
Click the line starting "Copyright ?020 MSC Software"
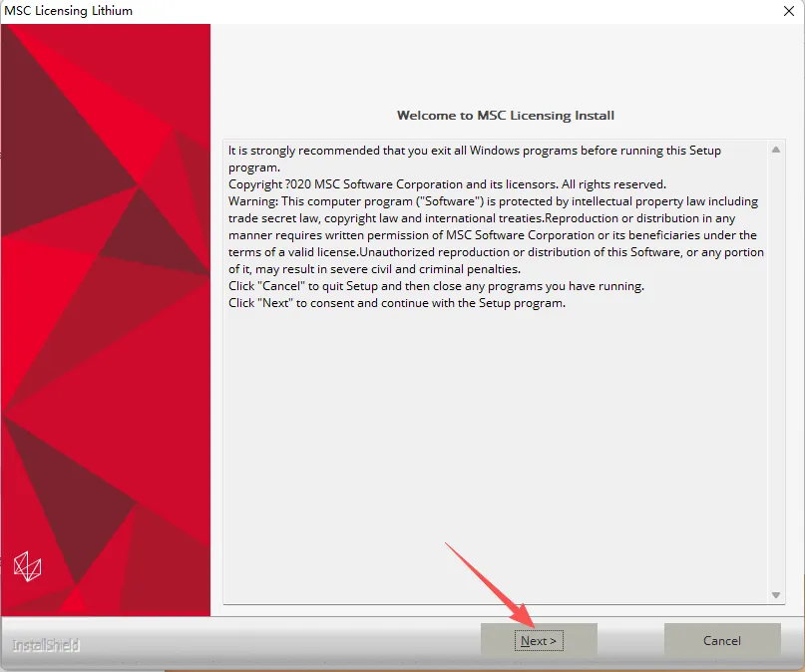(x=447, y=184)
